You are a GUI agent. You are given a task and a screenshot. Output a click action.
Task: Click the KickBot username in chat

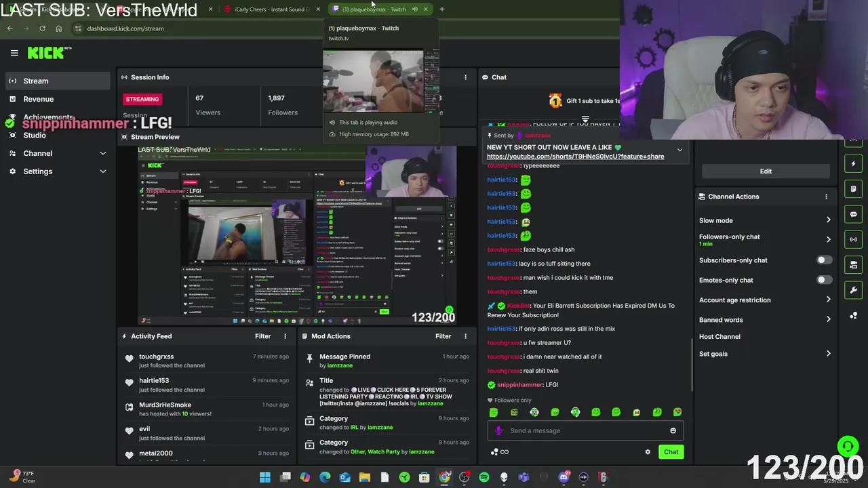pyautogui.click(x=518, y=306)
